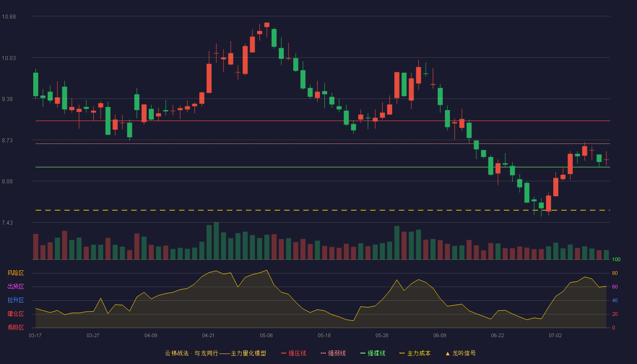Screen dimensions: 637x364
Task: Click the 03-17 date label
Action: [35, 335]
